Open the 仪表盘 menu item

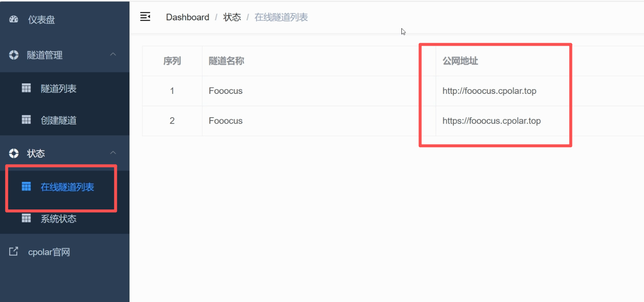coord(65,19)
